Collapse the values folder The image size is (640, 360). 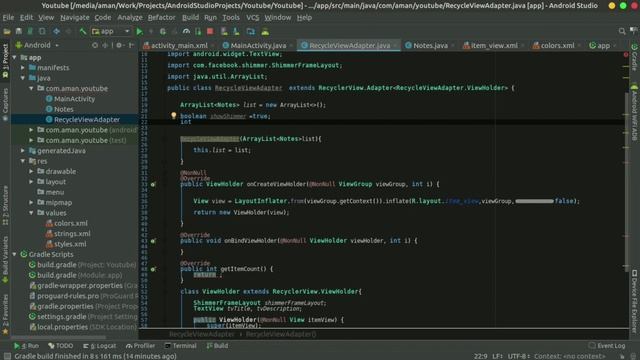(31, 213)
